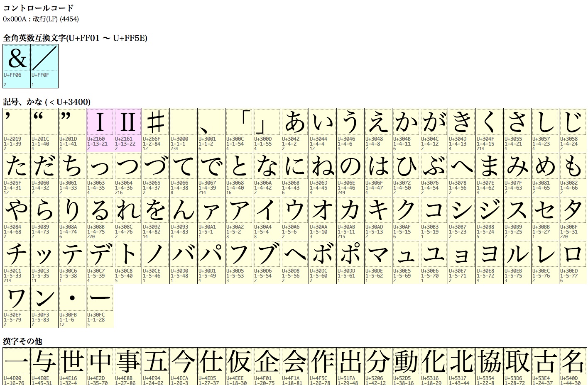Click the full-size katakana ア cell U+30A2
Viewport: 588px width, 385px height.
(239, 218)
